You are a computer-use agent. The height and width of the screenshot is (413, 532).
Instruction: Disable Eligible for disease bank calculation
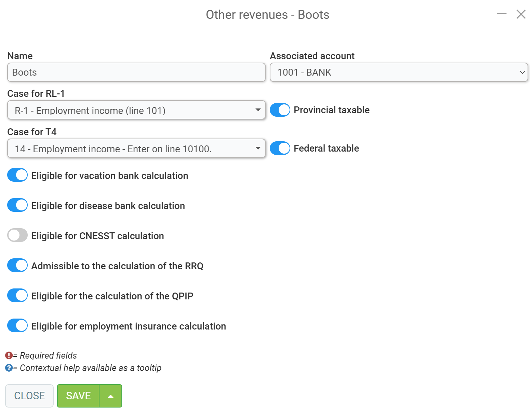[17, 205]
